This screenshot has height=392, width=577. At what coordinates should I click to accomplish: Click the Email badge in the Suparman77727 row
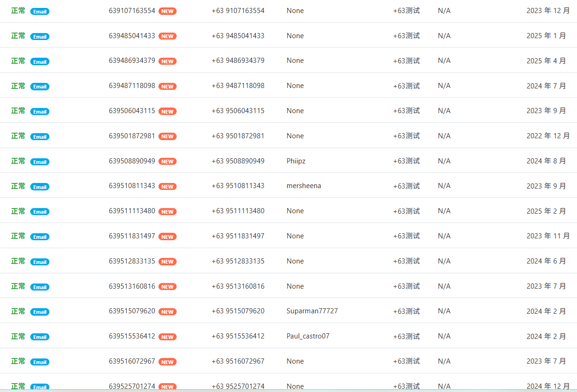coord(40,312)
